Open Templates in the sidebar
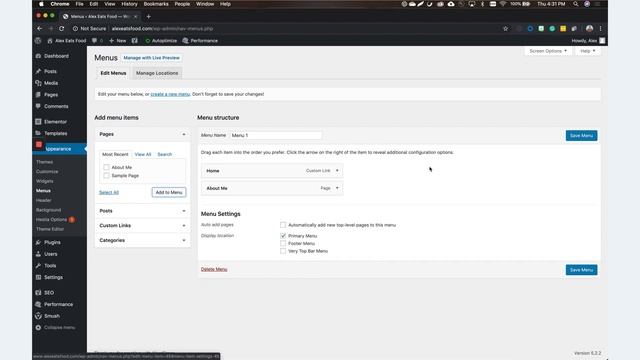Image resolution: width=640 pixels, height=360 pixels. 56,133
